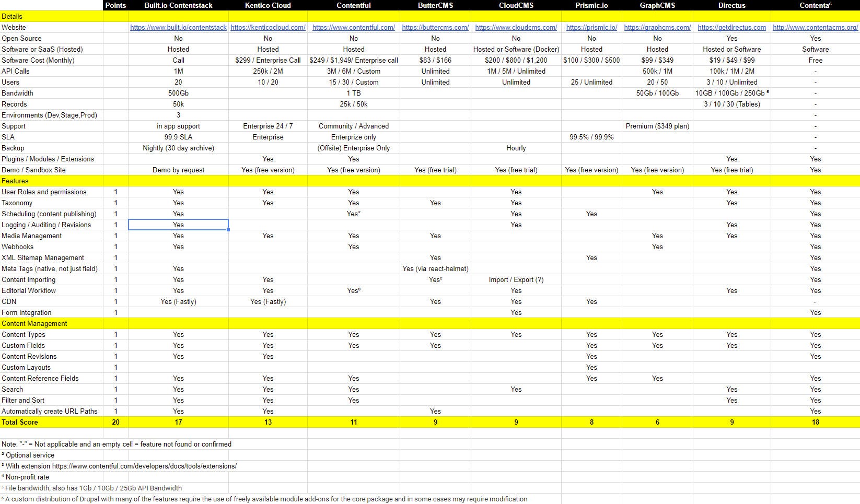
Task: Select the '$249 / $1,949/ Enterprise call' cell
Action: click(354, 60)
